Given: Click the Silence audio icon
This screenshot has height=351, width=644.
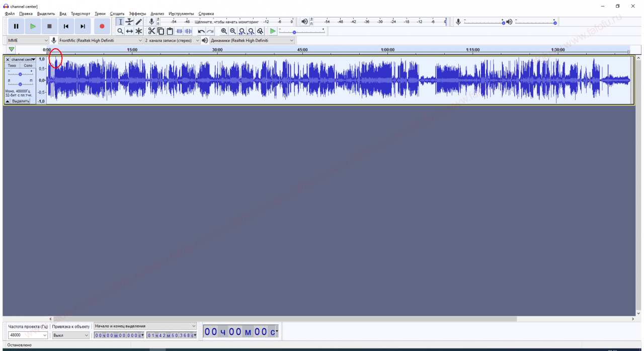Looking at the screenshot, I should [x=188, y=31].
